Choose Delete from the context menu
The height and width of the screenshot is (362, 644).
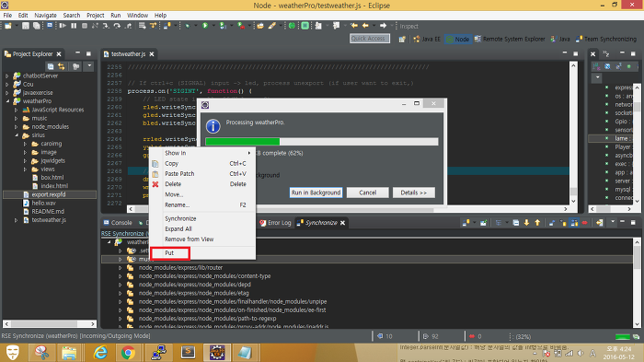(203, 184)
